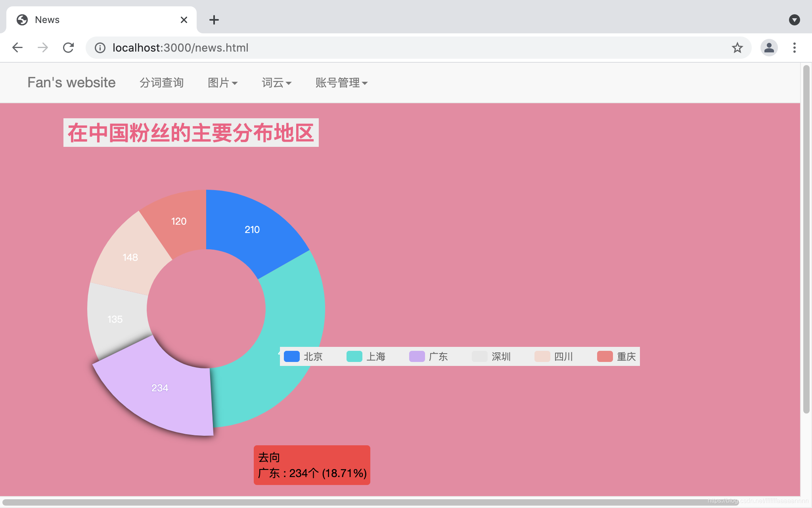Toggle 北京 legend item
812x508 pixels.
pyautogui.click(x=303, y=356)
